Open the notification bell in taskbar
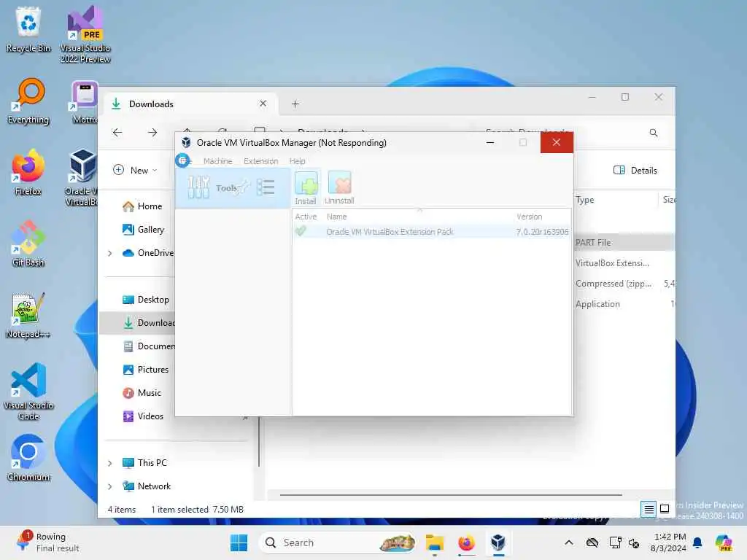This screenshot has height=560, width=747. [697, 542]
